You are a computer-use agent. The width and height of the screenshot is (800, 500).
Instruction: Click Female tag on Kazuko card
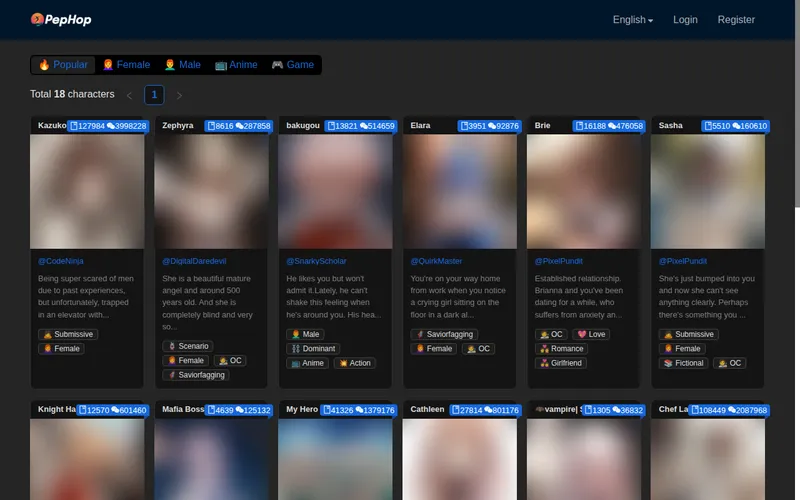pyautogui.click(x=61, y=348)
